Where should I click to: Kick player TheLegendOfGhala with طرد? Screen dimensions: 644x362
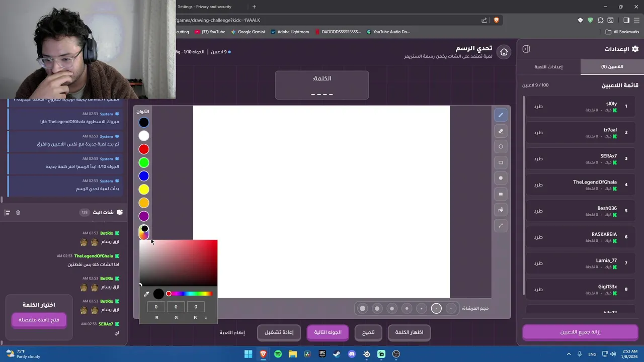tap(538, 185)
